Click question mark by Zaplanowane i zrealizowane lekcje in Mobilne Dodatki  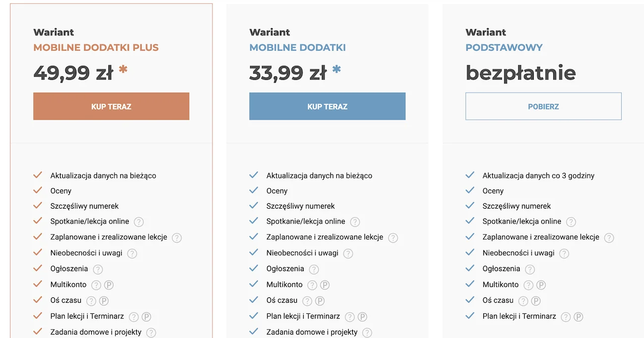click(393, 237)
